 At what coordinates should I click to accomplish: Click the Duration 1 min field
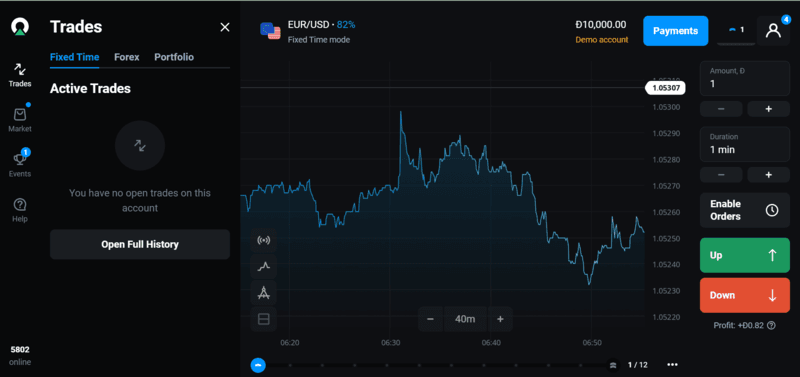tap(745, 144)
